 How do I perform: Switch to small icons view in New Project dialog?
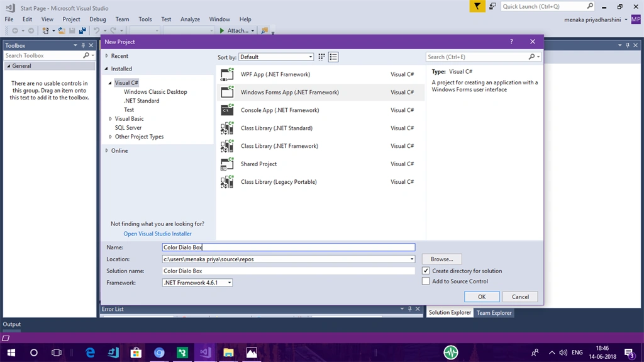321,57
